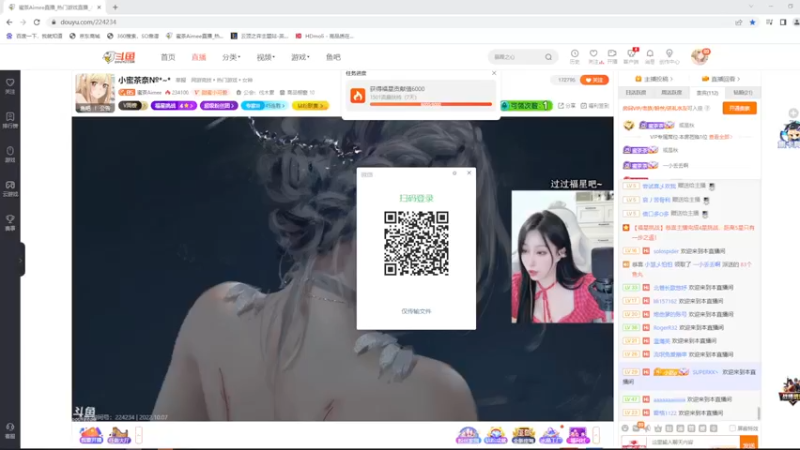Click the orange 发送 send button

[x=749, y=443]
